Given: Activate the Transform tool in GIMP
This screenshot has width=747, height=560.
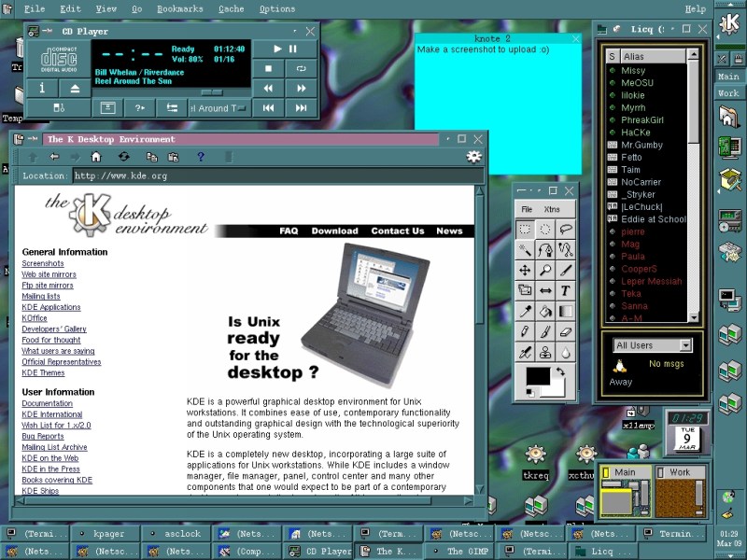Looking at the screenshot, I should (x=525, y=290).
